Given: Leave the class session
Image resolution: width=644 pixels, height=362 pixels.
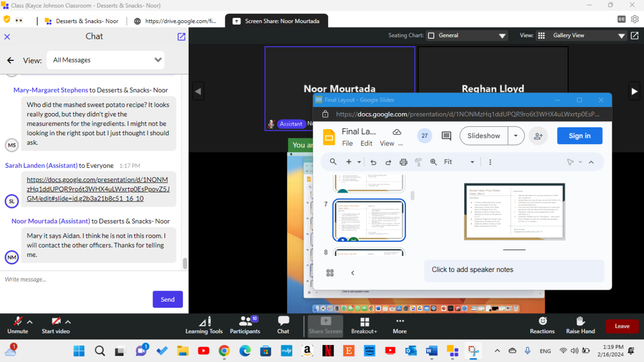Looking at the screenshot, I should tap(622, 326).
